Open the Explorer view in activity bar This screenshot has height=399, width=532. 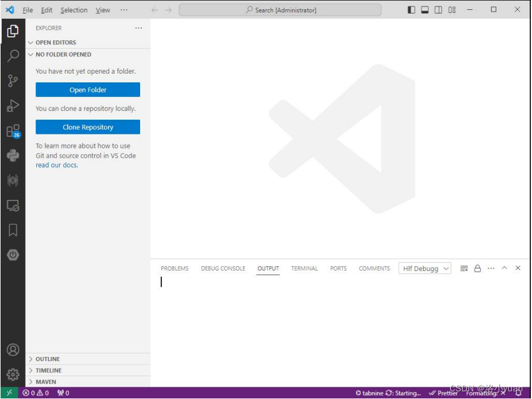(13, 31)
